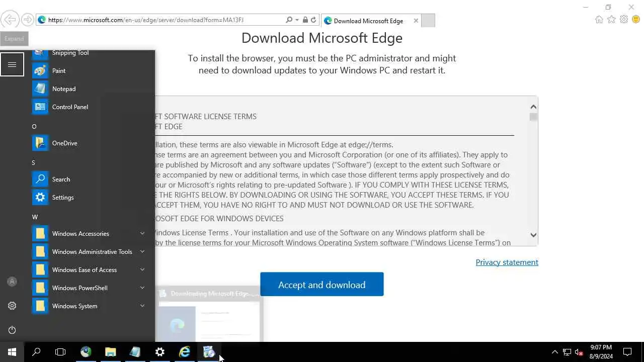
Task: Click the Power icon in Start sidebar
Action: click(12, 330)
